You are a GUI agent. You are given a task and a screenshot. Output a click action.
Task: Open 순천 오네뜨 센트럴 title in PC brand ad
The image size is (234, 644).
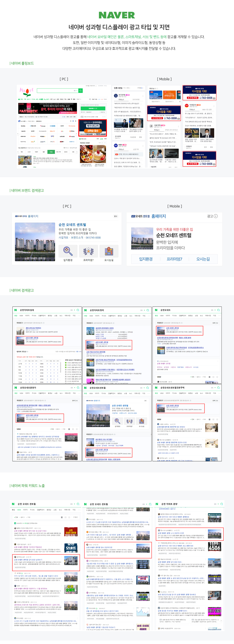(x=72, y=225)
